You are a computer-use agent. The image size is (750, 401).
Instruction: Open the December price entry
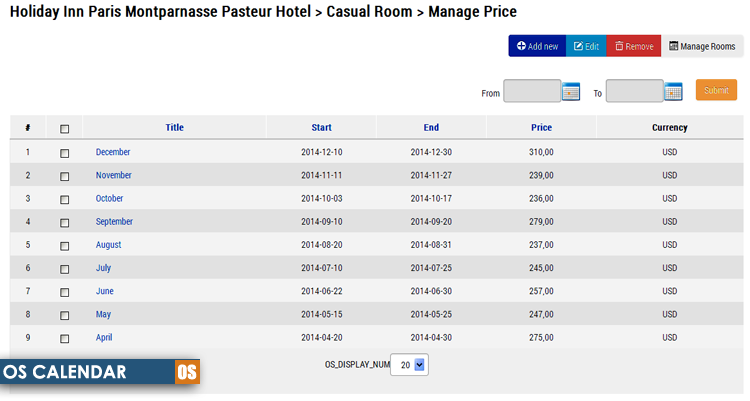[x=113, y=152]
